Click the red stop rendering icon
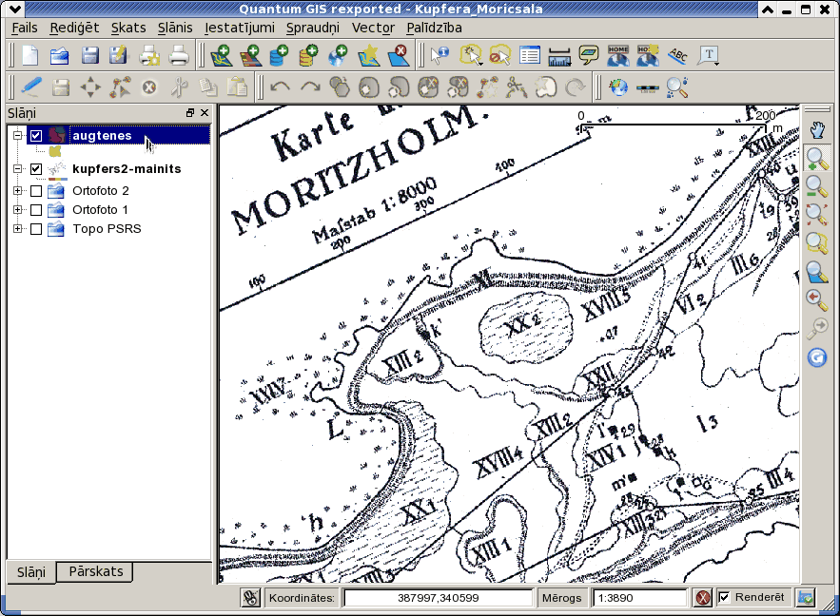840x616 pixels. pyautogui.click(x=703, y=598)
